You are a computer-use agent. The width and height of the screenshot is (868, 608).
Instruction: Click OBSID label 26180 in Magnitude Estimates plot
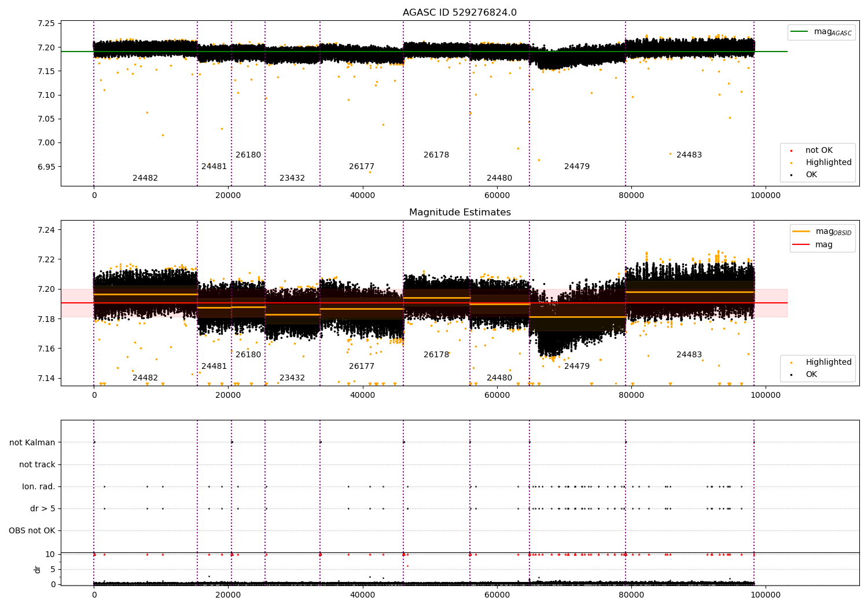pyautogui.click(x=248, y=355)
